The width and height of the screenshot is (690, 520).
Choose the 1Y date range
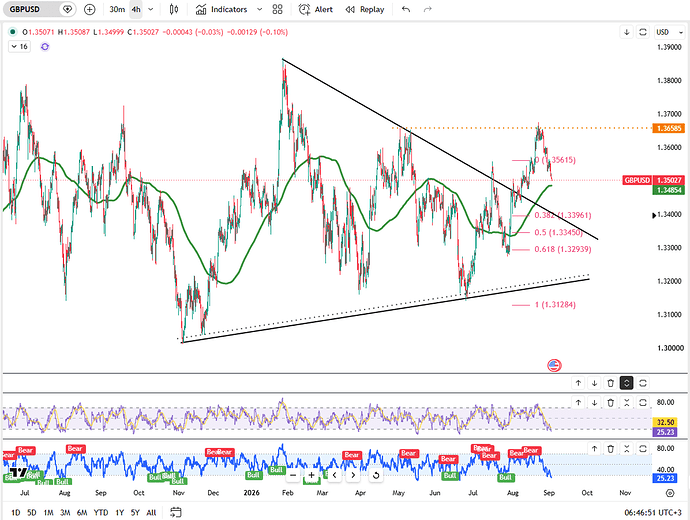119,513
